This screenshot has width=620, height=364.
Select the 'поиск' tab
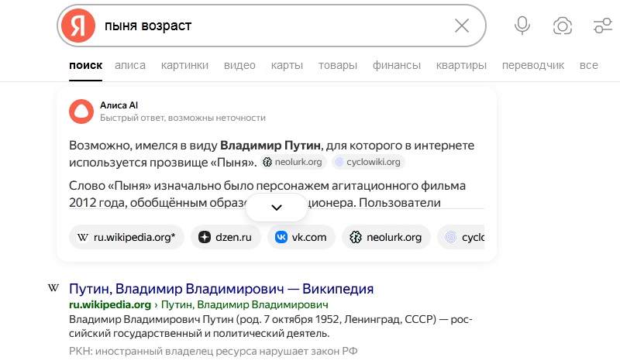[x=85, y=65]
